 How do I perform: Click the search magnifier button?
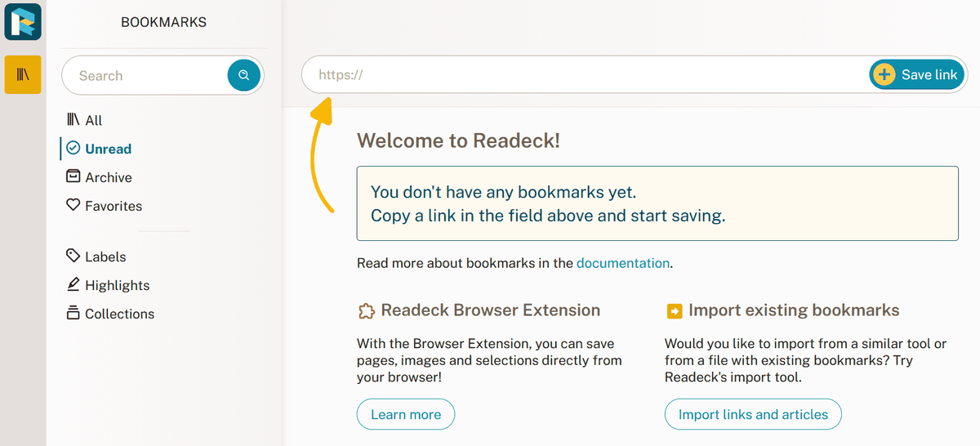point(243,75)
